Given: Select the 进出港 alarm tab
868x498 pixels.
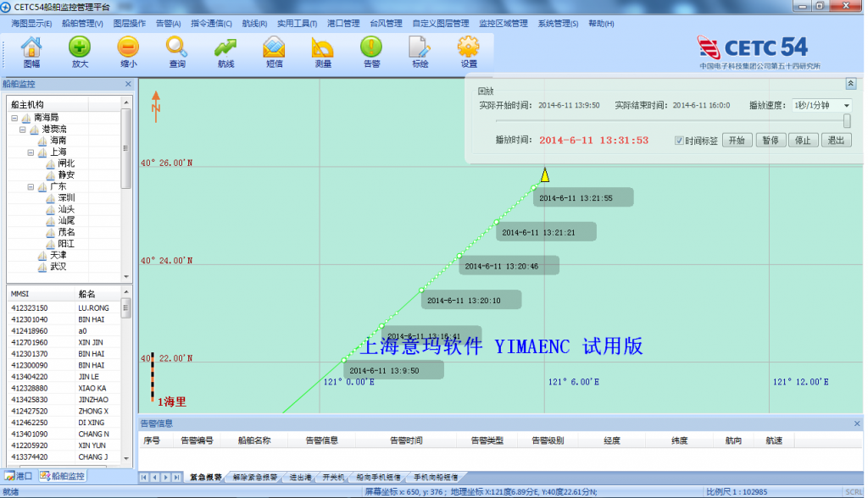Looking at the screenshot, I should click(x=301, y=477).
